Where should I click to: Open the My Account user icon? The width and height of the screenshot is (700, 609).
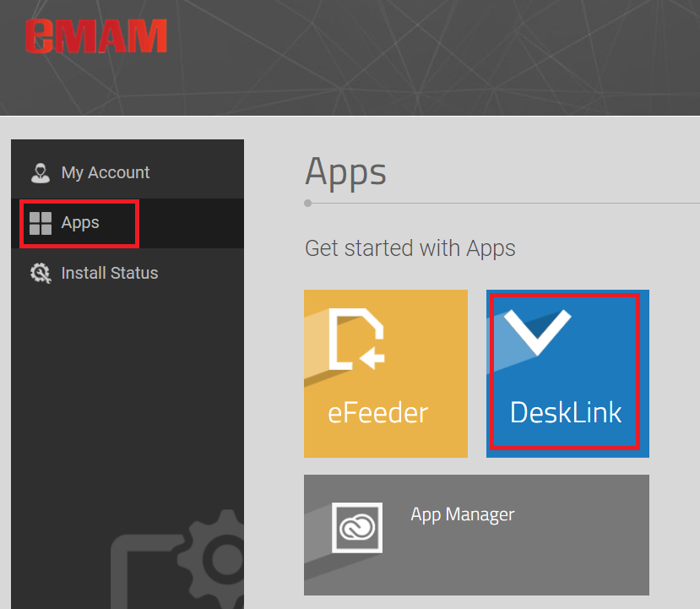(x=41, y=173)
